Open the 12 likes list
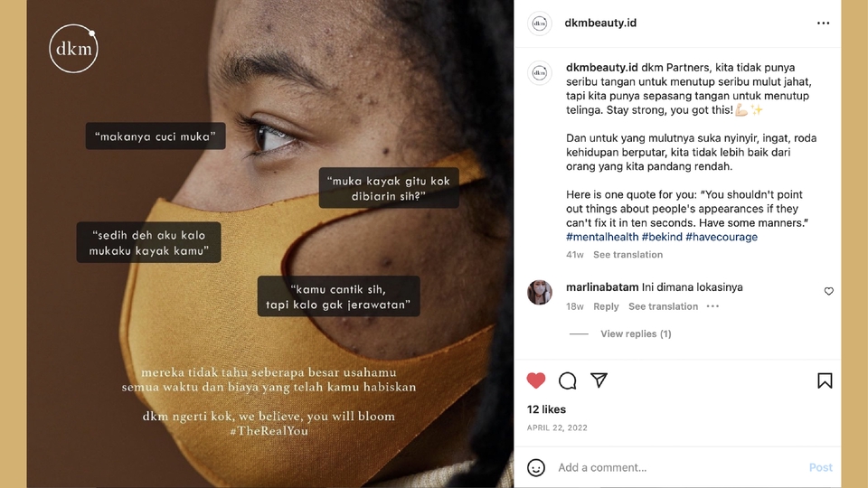This screenshot has width=868, height=488. 546,409
